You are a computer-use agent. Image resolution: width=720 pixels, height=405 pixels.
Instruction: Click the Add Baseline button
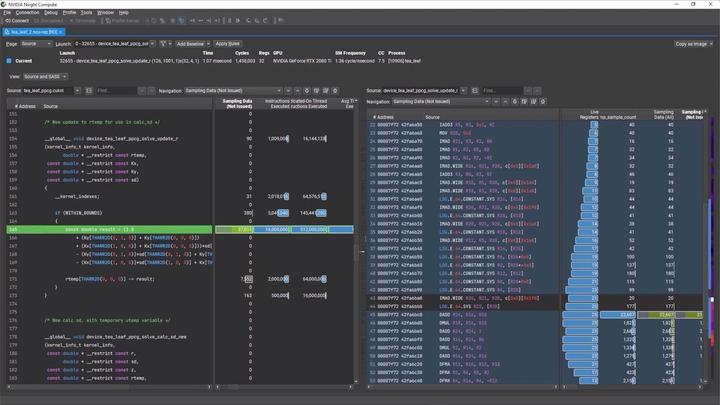[x=190, y=44]
